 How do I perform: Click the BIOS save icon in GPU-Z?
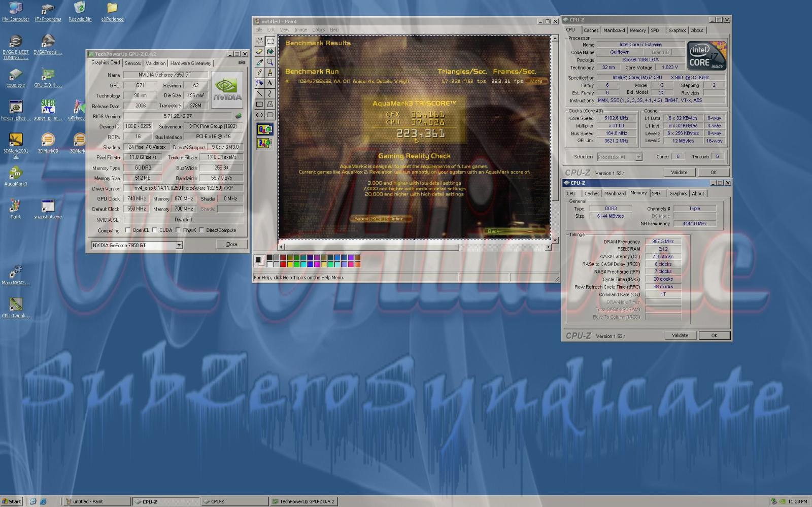238,116
